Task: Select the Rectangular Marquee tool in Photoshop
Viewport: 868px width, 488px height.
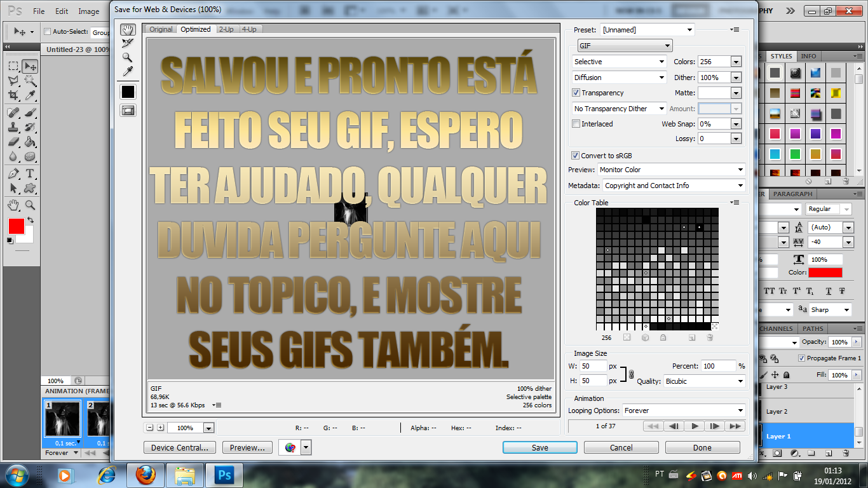Action: click(x=13, y=67)
